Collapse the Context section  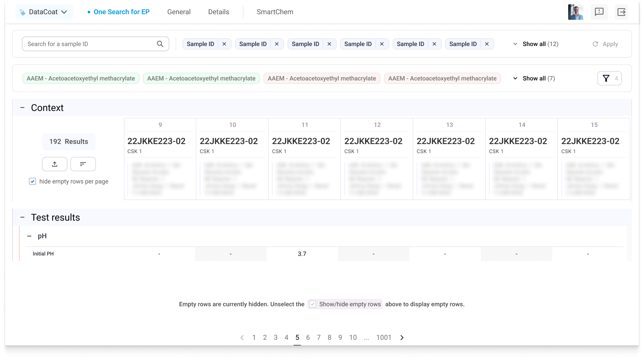tap(22, 108)
